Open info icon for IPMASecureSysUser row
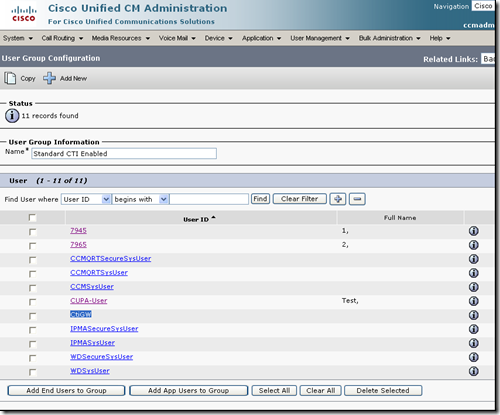 pos(474,329)
